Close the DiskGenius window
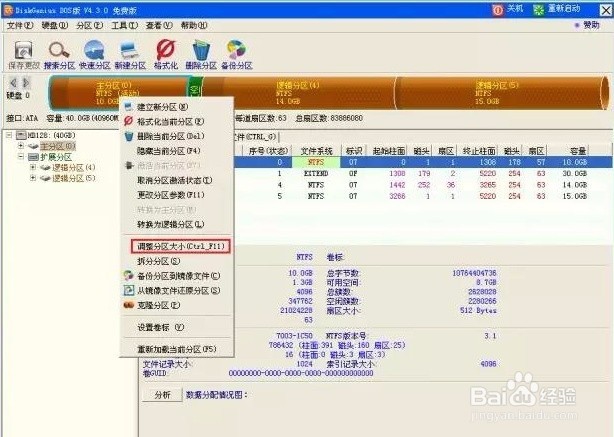 [x=605, y=10]
